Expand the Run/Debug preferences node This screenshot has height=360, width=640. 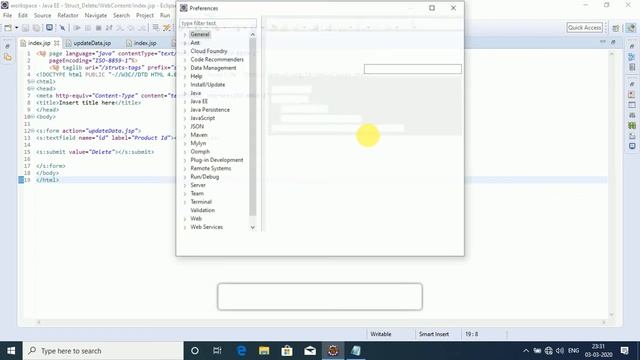tap(185, 177)
